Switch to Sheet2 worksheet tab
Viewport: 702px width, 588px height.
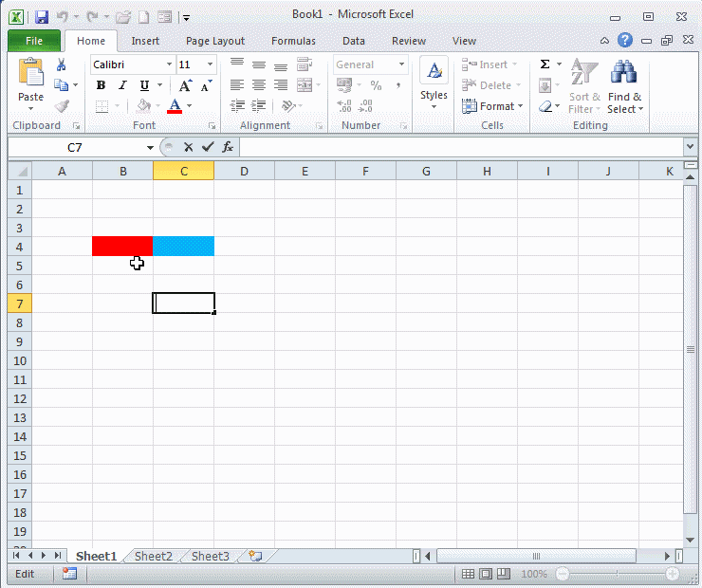click(x=153, y=557)
